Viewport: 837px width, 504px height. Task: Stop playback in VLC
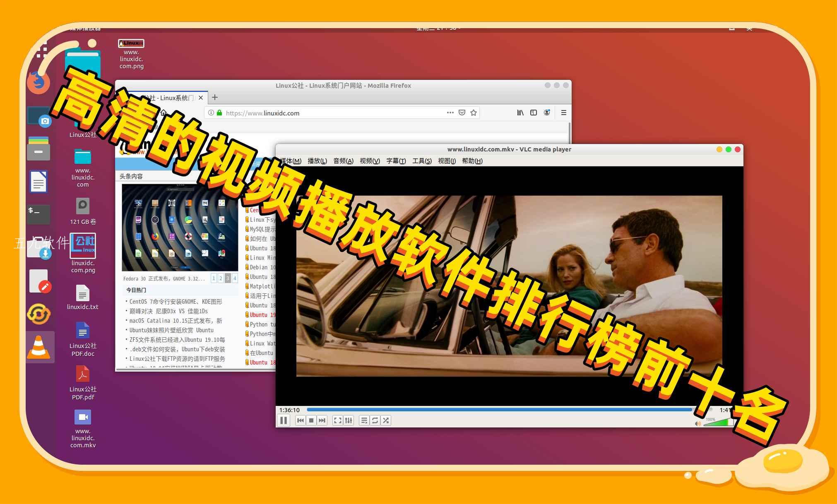click(x=311, y=420)
